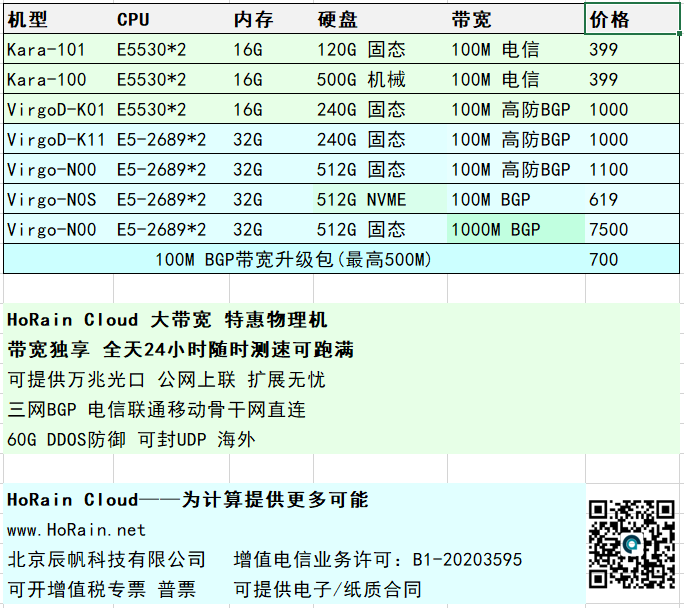
Task: Click the 内存 column header cell
Action: tap(271, 19)
